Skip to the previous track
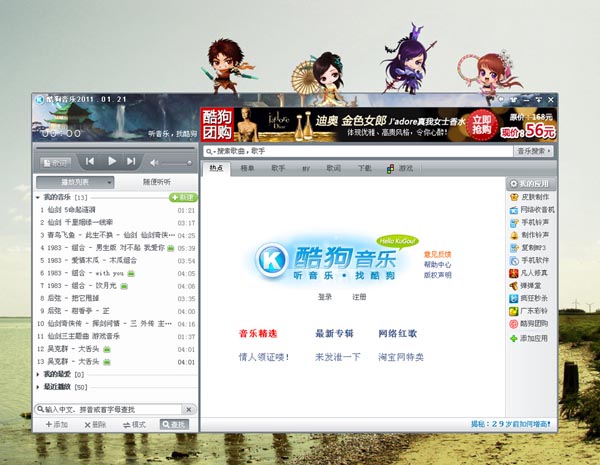This screenshot has height=465, width=600. [x=90, y=161]
